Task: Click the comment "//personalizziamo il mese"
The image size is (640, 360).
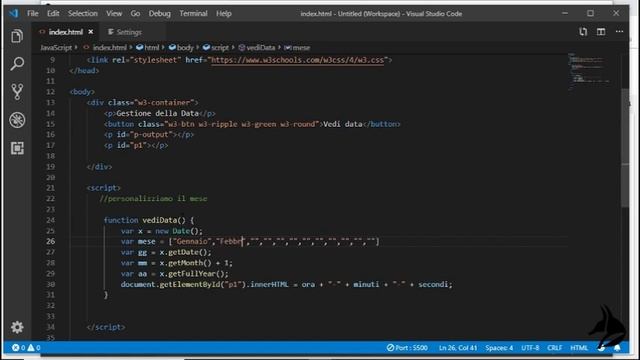Action: tap(153, 199)
